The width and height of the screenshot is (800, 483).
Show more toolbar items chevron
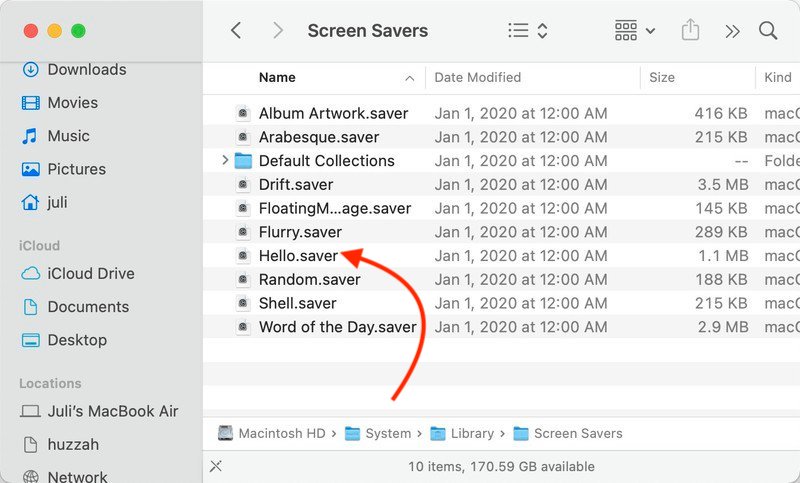point(733,31)
